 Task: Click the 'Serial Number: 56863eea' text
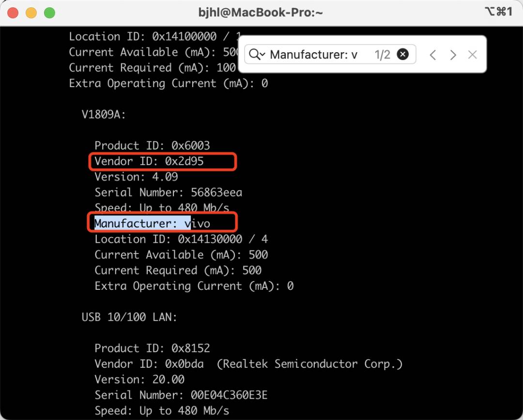point(169,192)
